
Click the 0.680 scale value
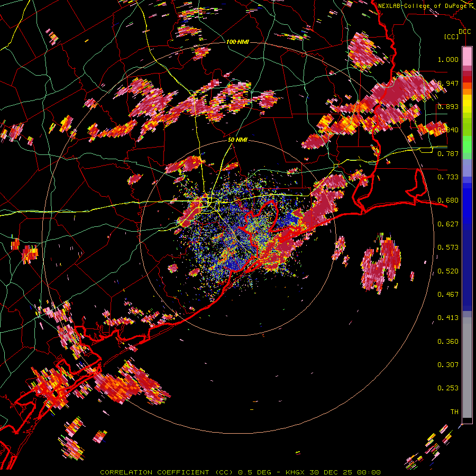pyautogui.click(x=448, y=200)
